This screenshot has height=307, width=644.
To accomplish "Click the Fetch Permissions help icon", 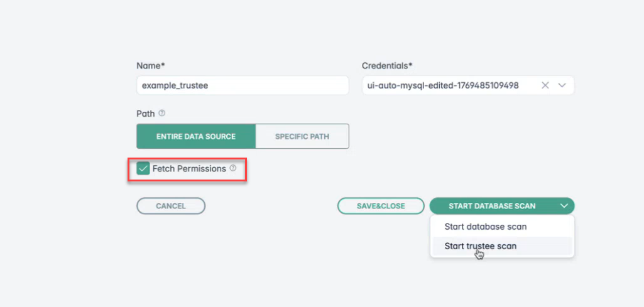I will click(x=232, y=168).
